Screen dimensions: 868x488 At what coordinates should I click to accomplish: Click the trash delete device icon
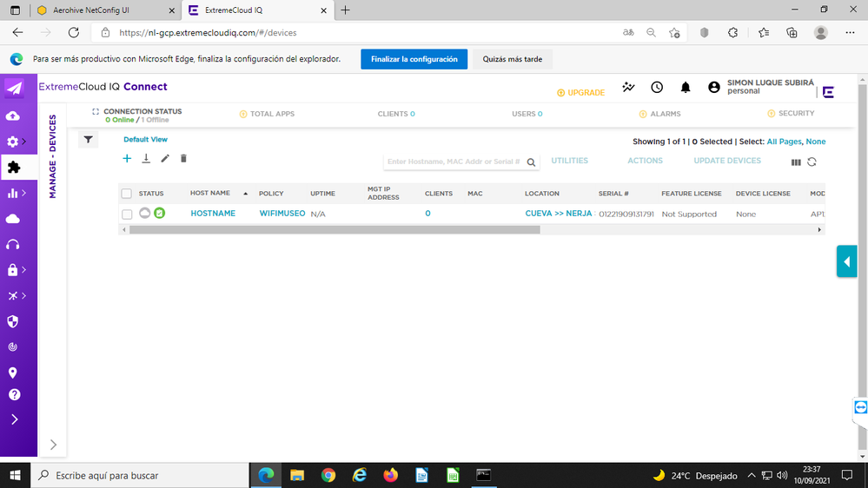(x=184, y=159)
